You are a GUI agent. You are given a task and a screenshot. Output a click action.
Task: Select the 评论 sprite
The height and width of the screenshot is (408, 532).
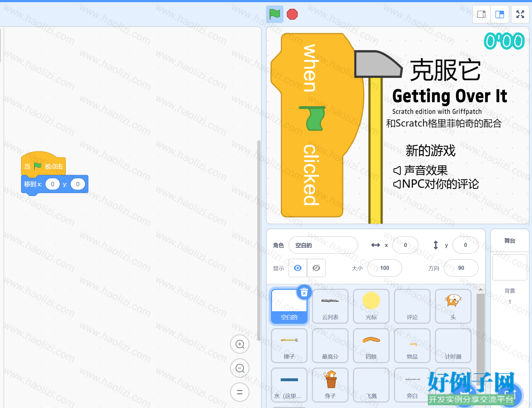[412, 306]
